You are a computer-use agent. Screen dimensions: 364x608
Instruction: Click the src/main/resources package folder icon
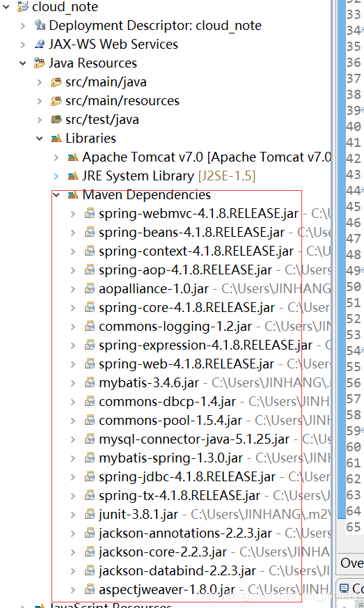[56, 101]
